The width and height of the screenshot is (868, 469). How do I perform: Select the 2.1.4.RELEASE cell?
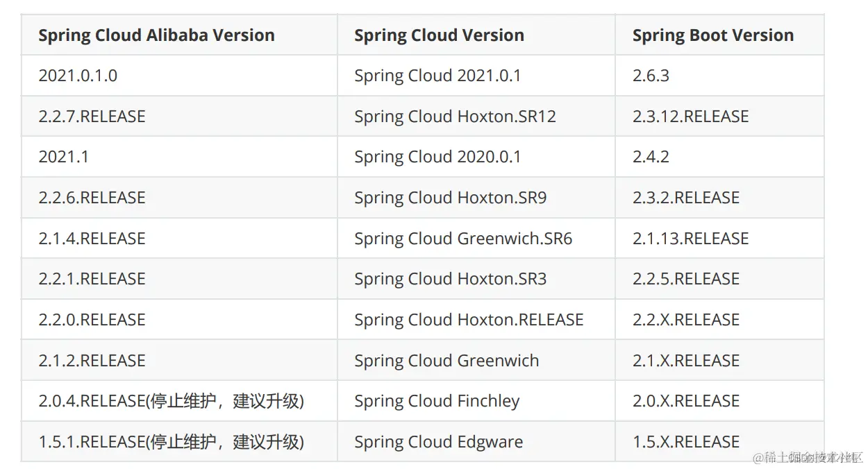tap(179, 238)
